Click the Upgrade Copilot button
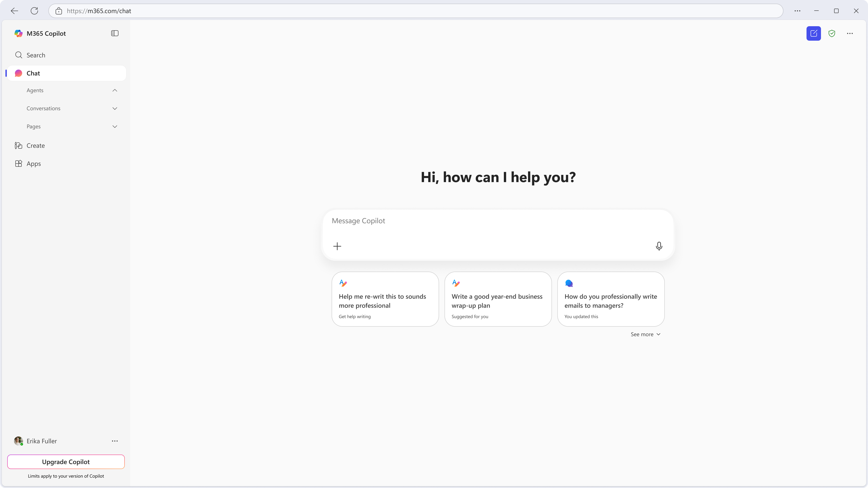 pyautogui.click(x=66, y=462)
